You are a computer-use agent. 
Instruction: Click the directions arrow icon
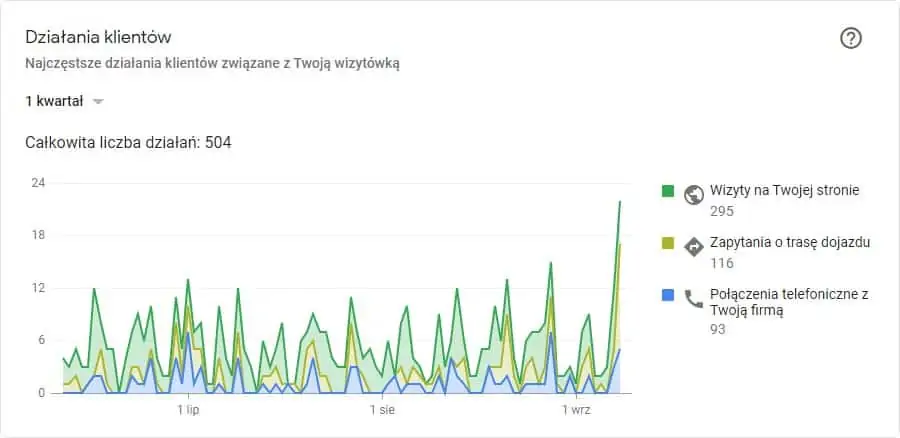694,246
